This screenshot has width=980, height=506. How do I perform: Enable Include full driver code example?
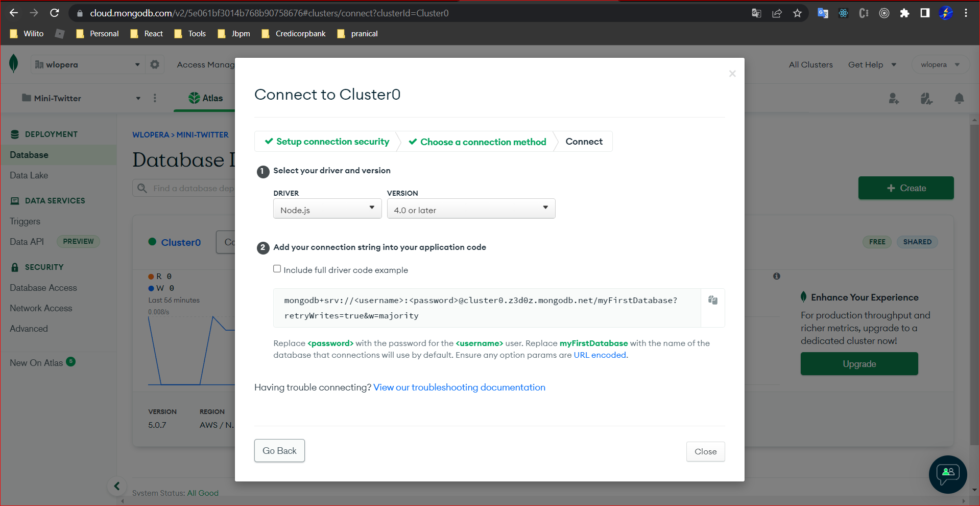pyautogui.click(x=277, y=268)
